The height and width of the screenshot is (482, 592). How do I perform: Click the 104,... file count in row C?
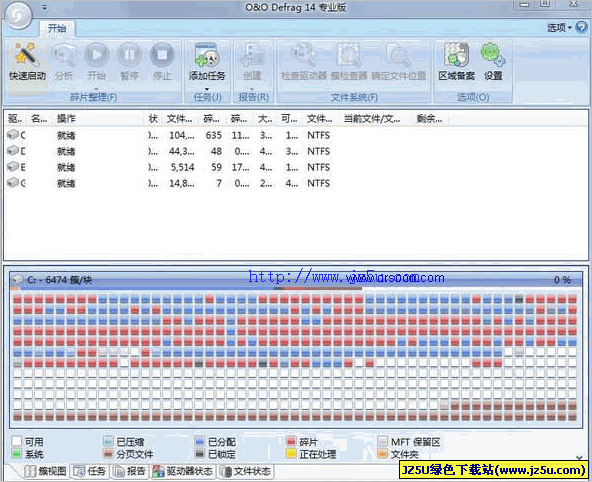182,135
